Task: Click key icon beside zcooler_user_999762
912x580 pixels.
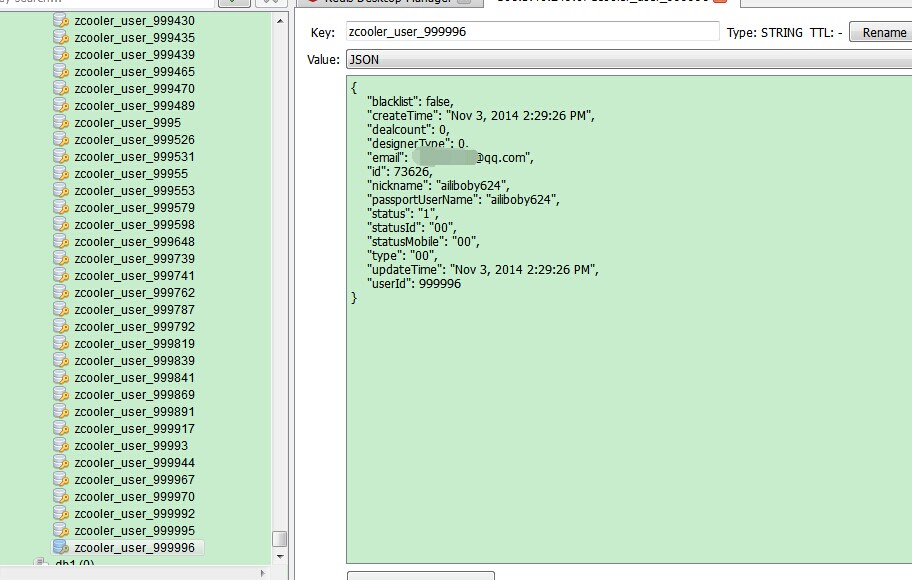Action: click(x=61, y=293)
